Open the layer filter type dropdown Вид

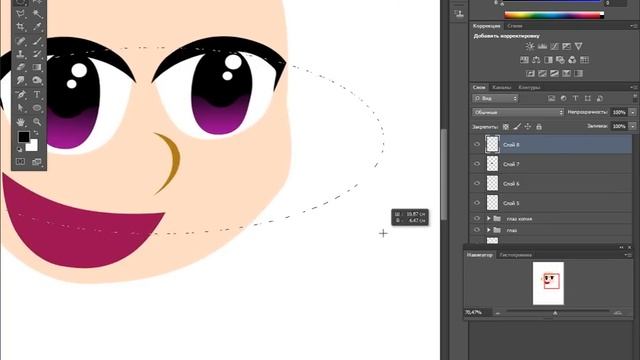pyautogui.click(x=495, y=98)
